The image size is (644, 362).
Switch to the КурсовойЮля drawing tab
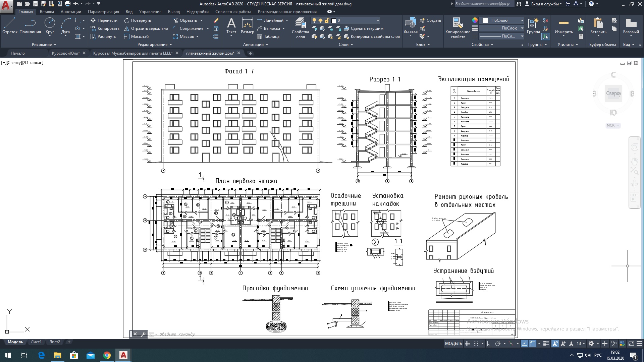(66, 53)
